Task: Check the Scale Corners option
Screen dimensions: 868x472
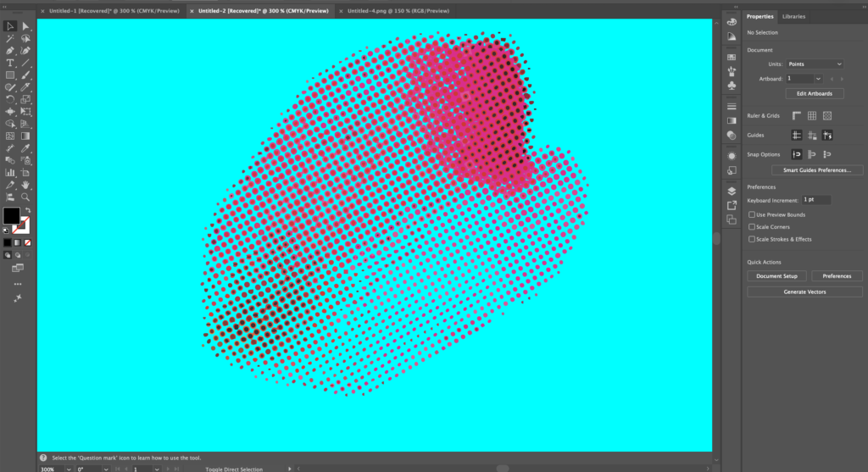Action: [752, 227]
